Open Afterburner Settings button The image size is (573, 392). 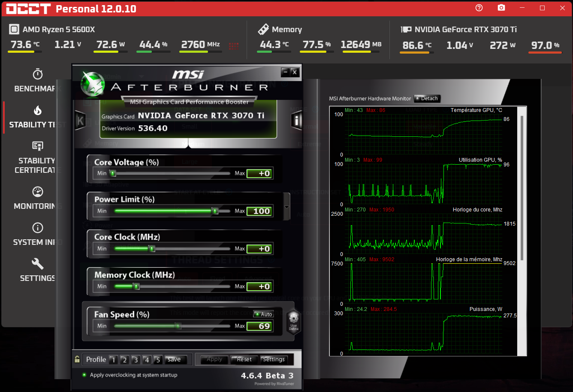pos(273,359)
